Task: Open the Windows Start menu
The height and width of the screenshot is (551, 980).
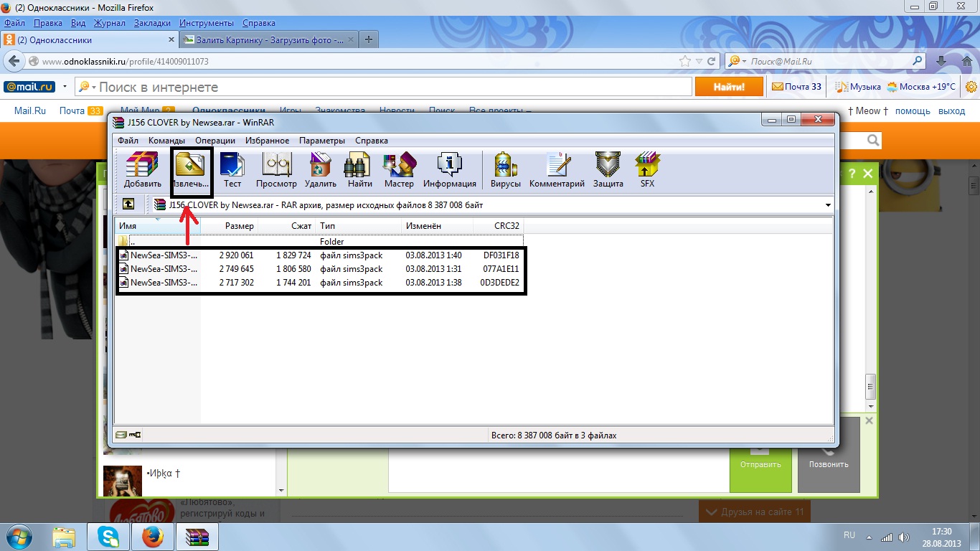Action: click(19, 537)
